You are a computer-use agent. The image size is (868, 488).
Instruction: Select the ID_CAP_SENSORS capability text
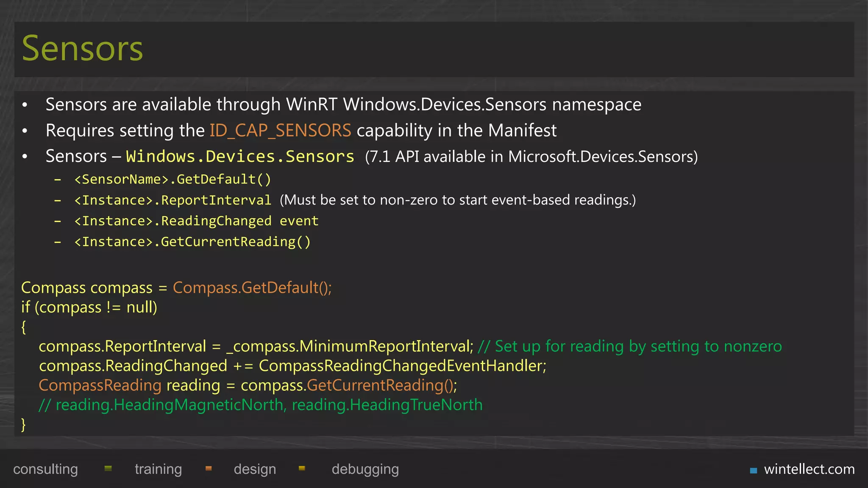[x=280, y=130]
